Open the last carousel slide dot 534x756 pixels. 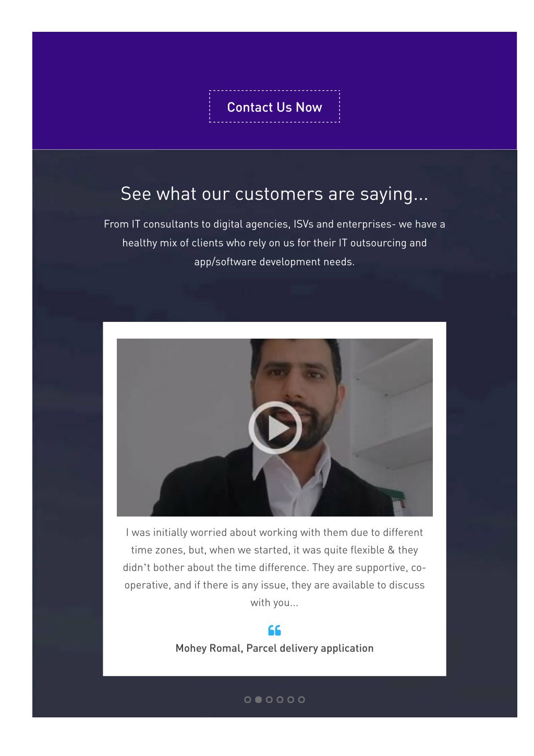301,700
